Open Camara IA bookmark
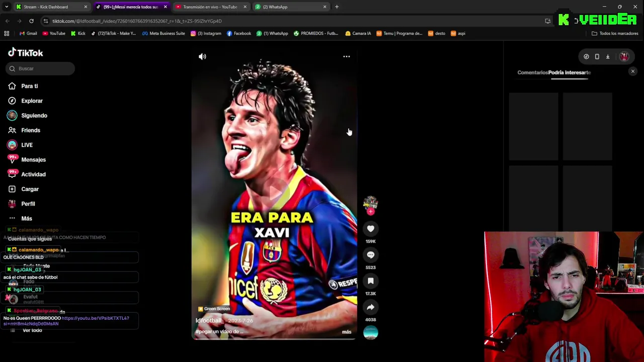This screenshot has height=362, width=644. [x=358, y=34]
